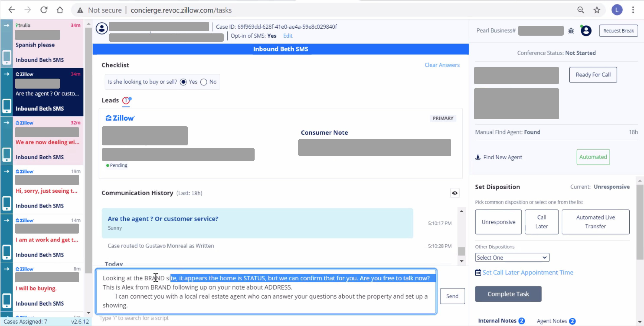Click the phone icon on 'Hi, sorry' case
Image resolution: width=644 pixels, height=326 pixels.
coord(7,203)
